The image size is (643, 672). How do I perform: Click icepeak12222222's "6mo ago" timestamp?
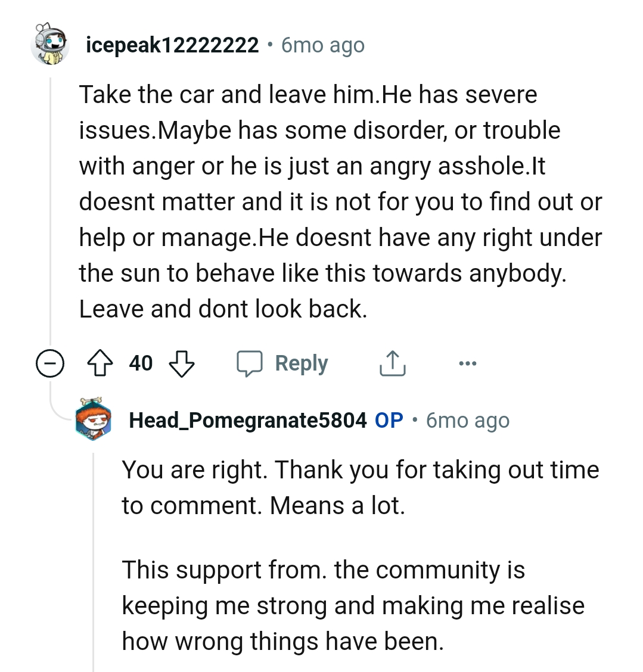[x=322, y=45]
